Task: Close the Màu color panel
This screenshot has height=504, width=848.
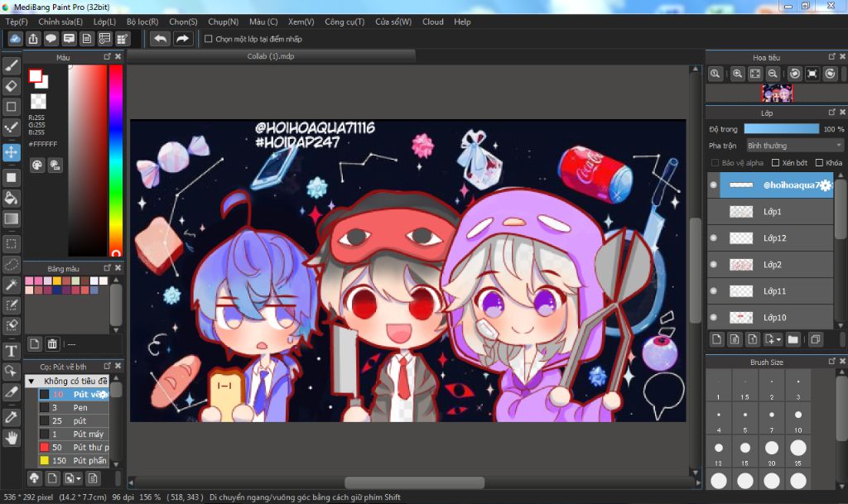Action: point(118,57)
